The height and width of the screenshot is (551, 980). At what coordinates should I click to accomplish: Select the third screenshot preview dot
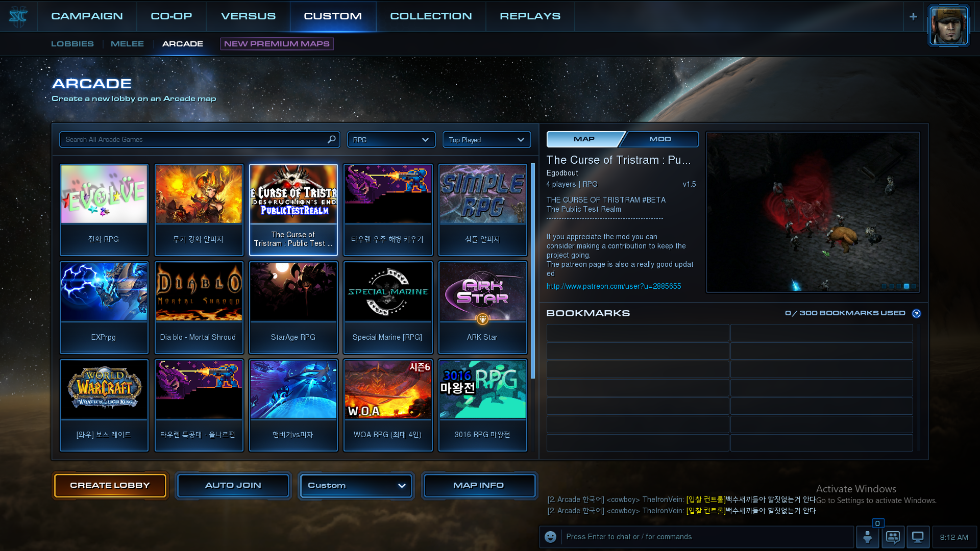point(899,286)
